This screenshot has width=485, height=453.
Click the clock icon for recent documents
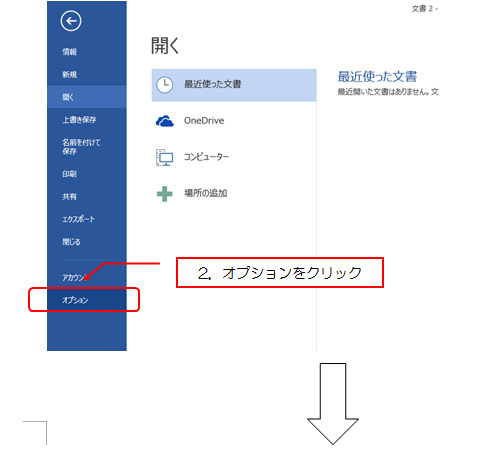click(x=165, y=85)
